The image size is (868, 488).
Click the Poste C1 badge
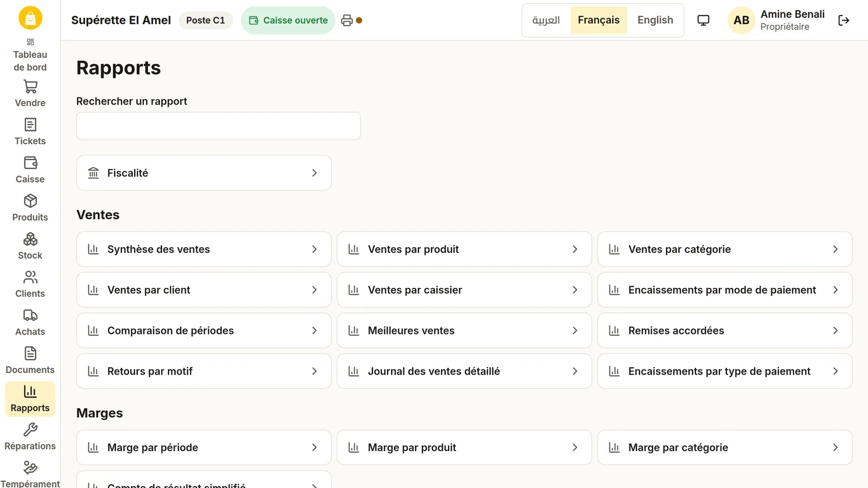point(206,21)
